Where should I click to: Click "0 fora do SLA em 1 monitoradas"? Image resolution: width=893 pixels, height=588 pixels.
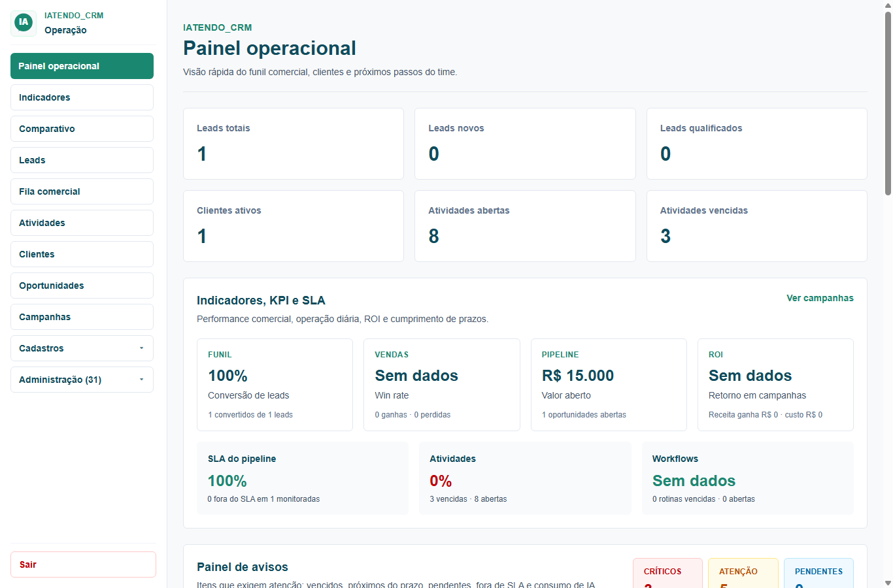pos(263,499)
